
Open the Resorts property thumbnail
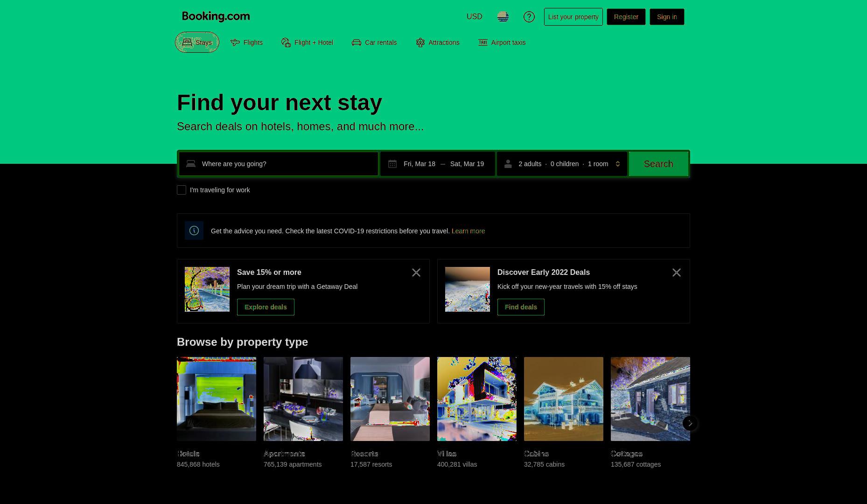[x=390, y=399]
